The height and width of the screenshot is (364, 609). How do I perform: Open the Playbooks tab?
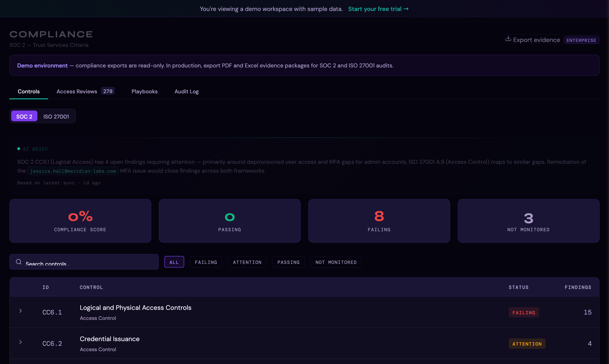(x=145, y=91)
